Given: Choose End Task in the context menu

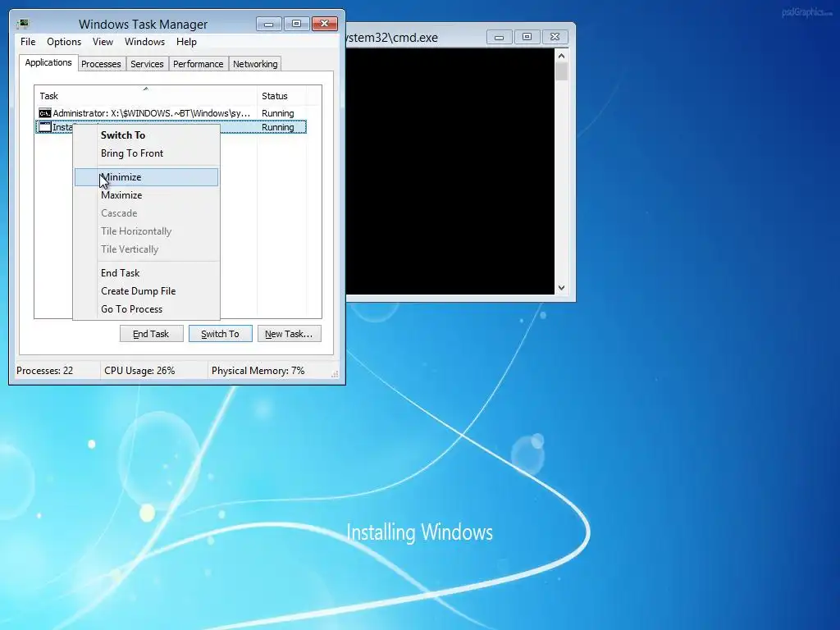Looking at the screenshot, I should click(x=146, y=273).
